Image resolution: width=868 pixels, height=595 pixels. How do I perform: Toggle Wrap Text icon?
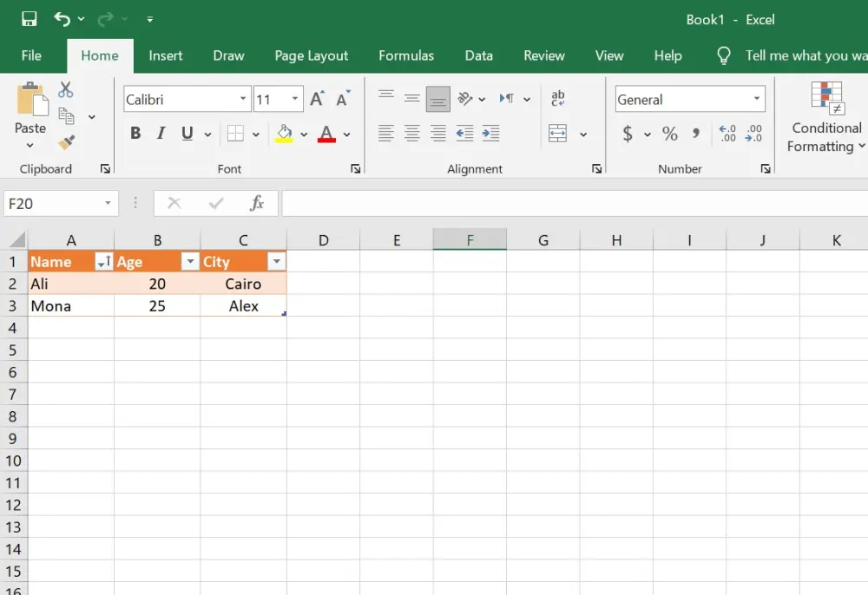point(558,99)
